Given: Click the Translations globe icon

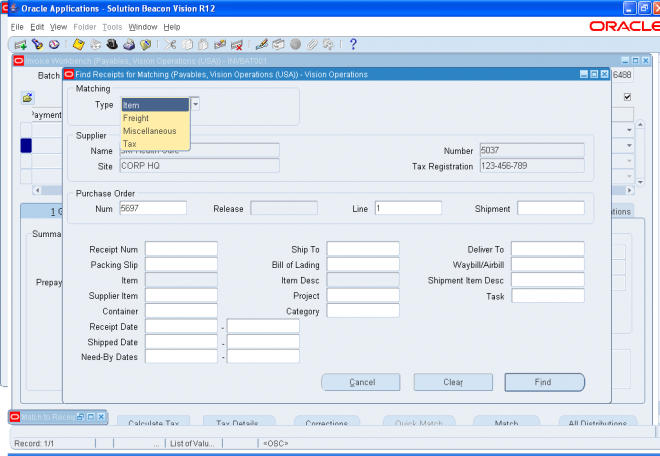Looking at the screenshot, I should (x=295, y=44).
